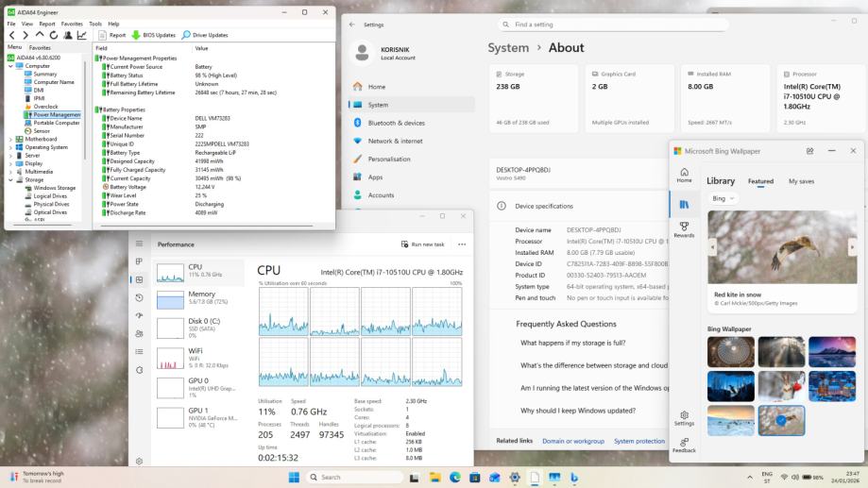Select WiFi performance entry

pyautogui.click(x=198, y=358)
